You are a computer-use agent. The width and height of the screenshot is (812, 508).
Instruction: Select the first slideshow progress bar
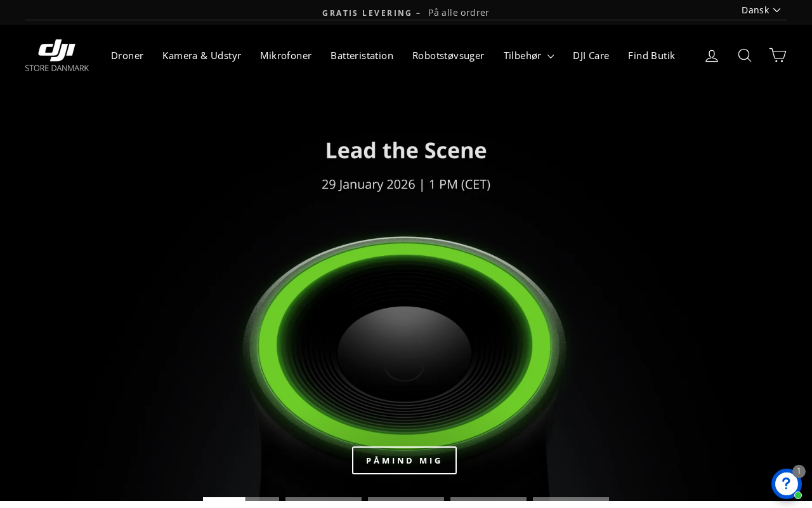(x=241, y=500)
